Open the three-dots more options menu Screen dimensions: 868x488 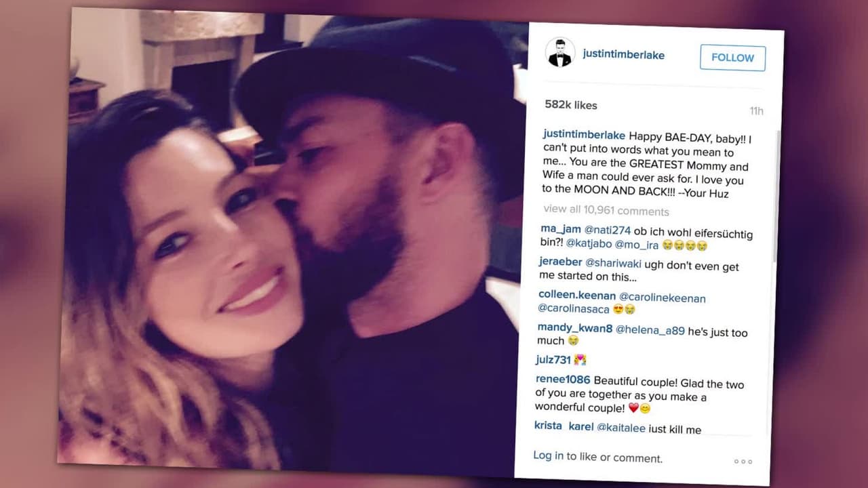(743, 462)
